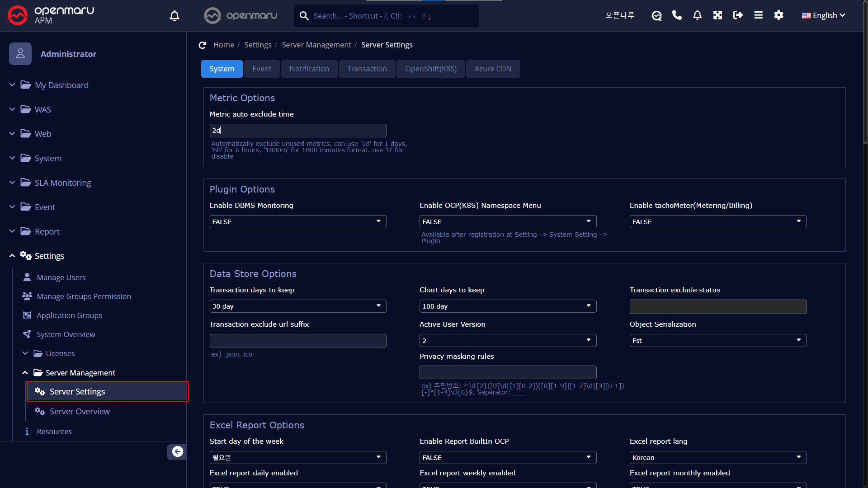Open the hamburger menu icon
868x488 pixels.
[x=758, y=15]
